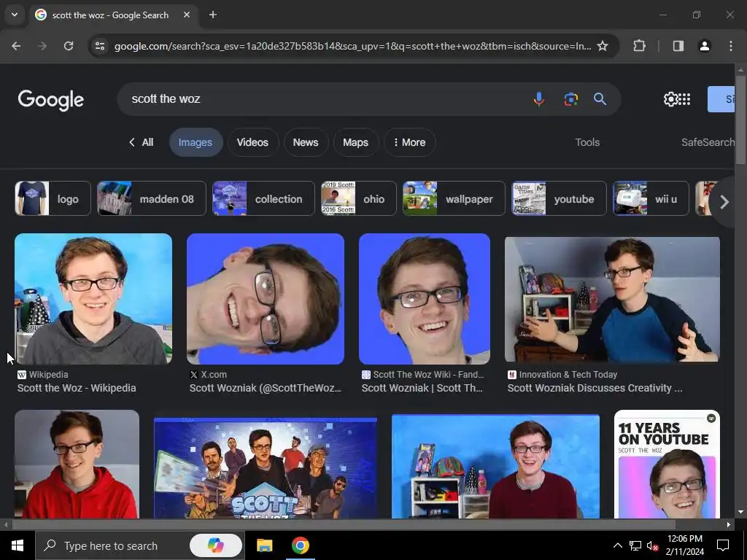
Task: Show more suggestion chips with right arrow
Action: (x=724, y=202)
